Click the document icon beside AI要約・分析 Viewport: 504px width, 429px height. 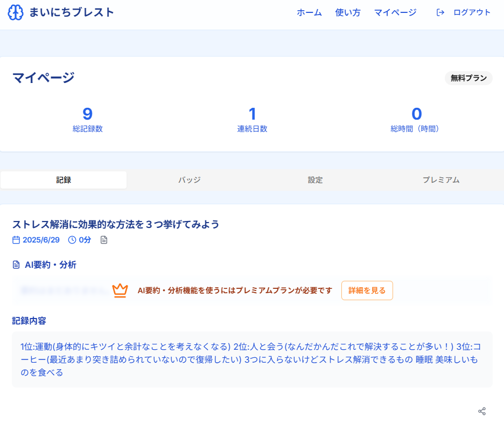(x=16, y=265)
